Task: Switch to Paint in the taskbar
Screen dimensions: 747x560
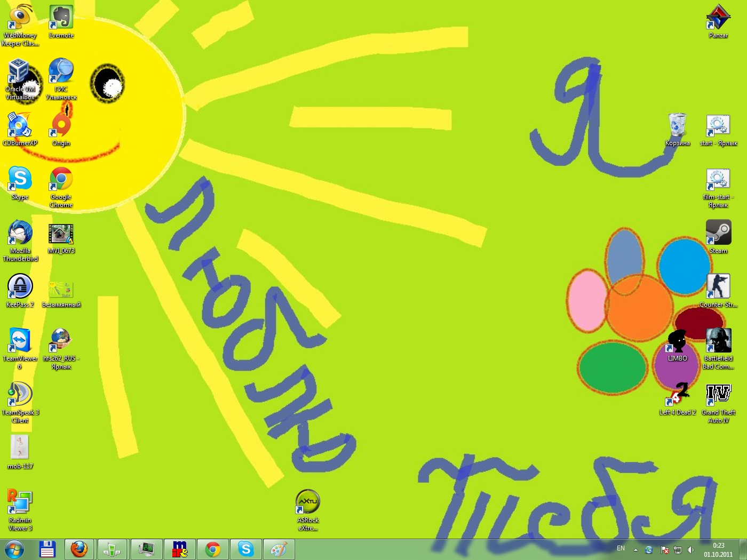Action: pyautogui.click(x=278, y=549)
